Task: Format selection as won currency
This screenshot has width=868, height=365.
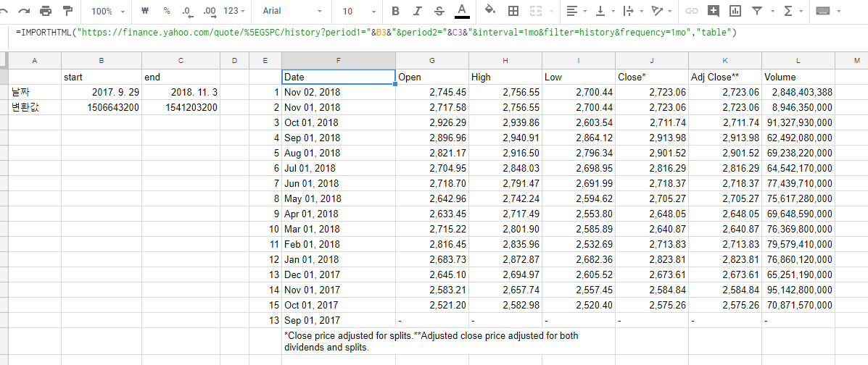Action: tap(146, 11)
